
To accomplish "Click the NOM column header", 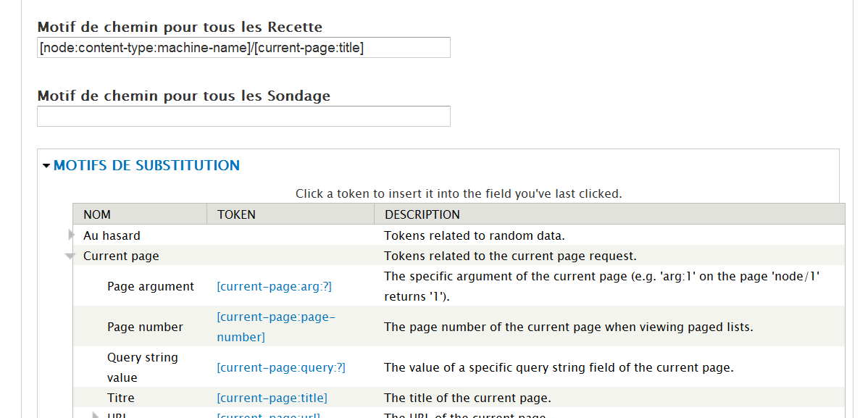I will click(x=97, y=214).
